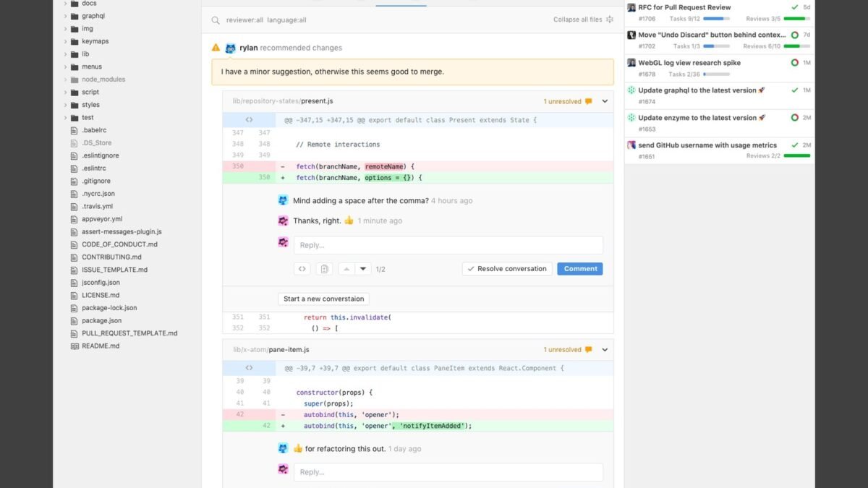The image size is (868, 488).
Task: Expand diff context above line 39 in pane-item.js
Action: pyautogui.click(x=249, y=368)
